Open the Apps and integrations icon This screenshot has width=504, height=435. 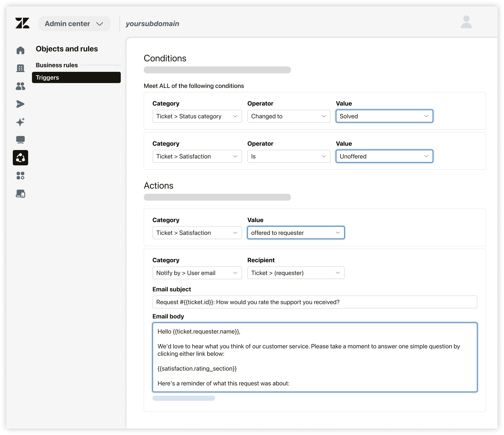(20, 176)
